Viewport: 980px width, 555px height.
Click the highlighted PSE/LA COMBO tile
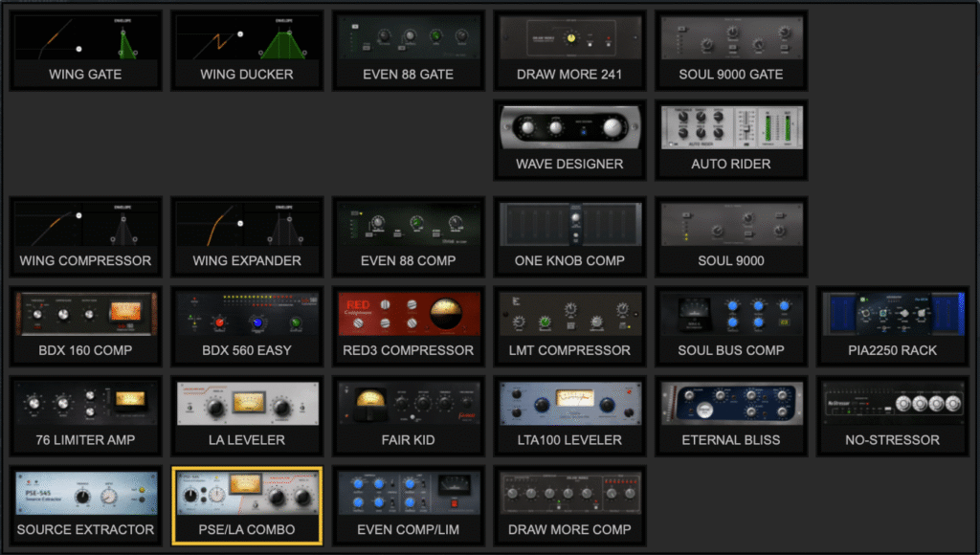pyautogui.click(x=247, y=505)
